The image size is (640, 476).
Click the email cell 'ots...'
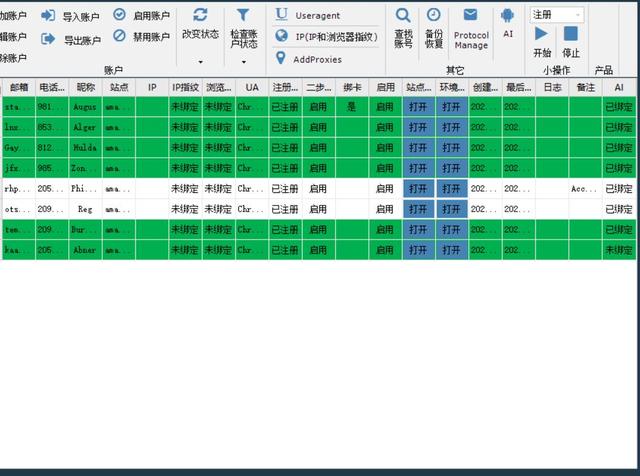click(x=19, y=209)
